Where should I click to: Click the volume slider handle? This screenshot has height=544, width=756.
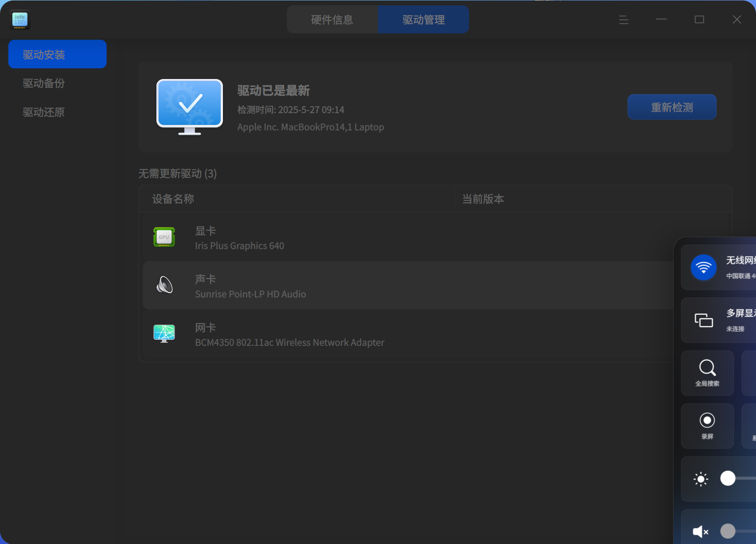tap(728, 531)
